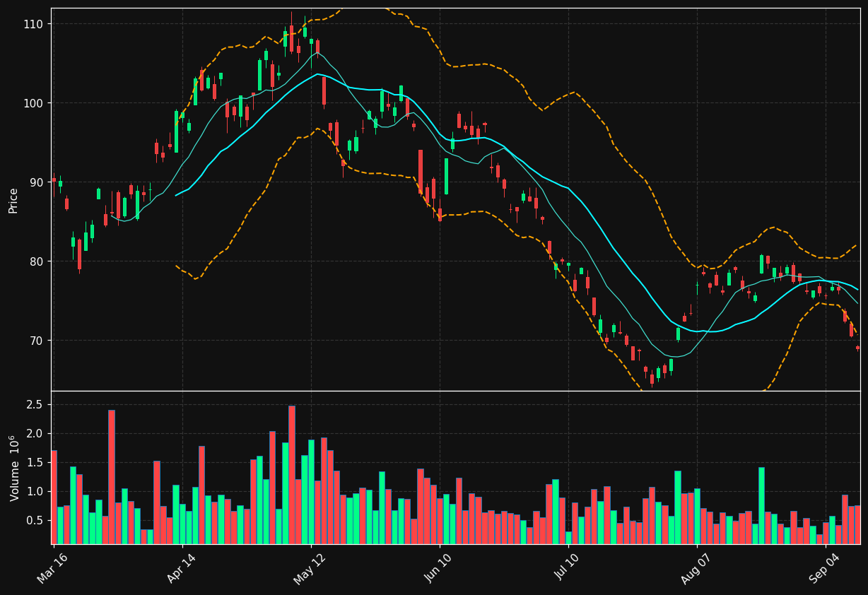Click the 2.0 volume axis tick
This screenshot has height=595, width=868.
coord(35,433)
